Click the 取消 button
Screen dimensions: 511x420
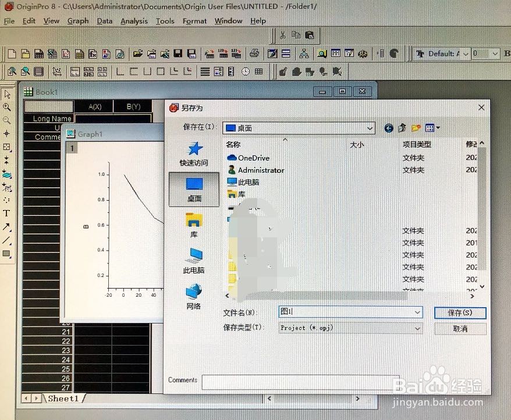[x=460, y=329]
